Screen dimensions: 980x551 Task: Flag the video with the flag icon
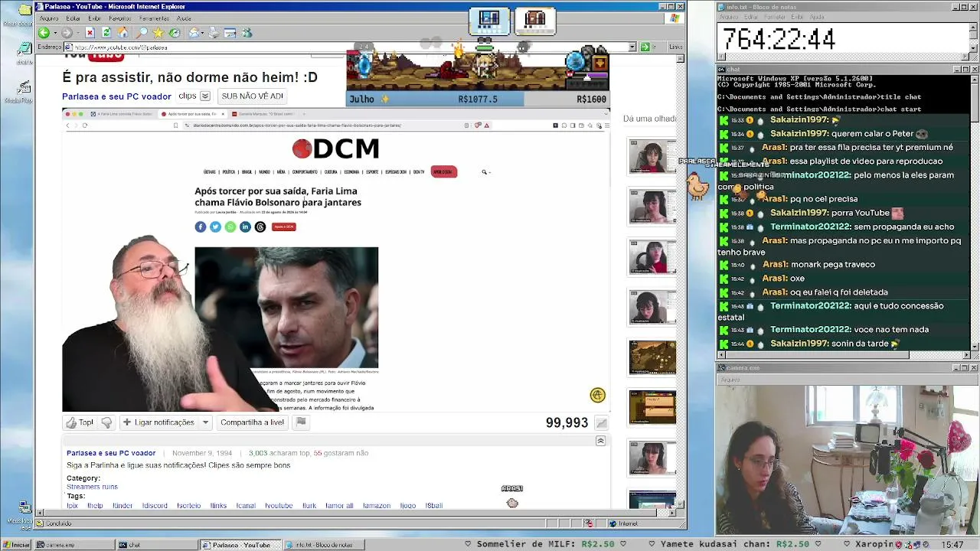click(301, 422)
